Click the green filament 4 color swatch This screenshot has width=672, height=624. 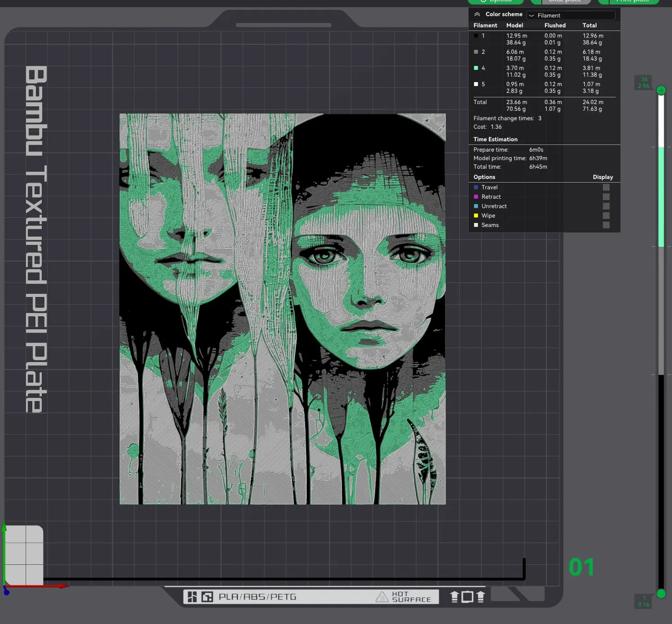click(476, 68)
